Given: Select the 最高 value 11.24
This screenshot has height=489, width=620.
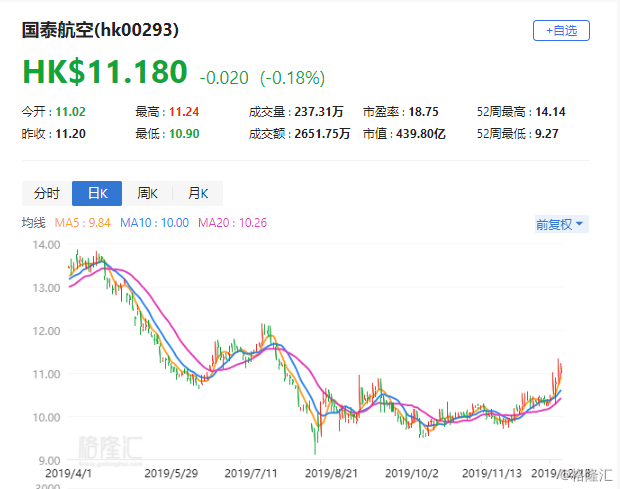Looking at the screenshot, I should [184, 112].
